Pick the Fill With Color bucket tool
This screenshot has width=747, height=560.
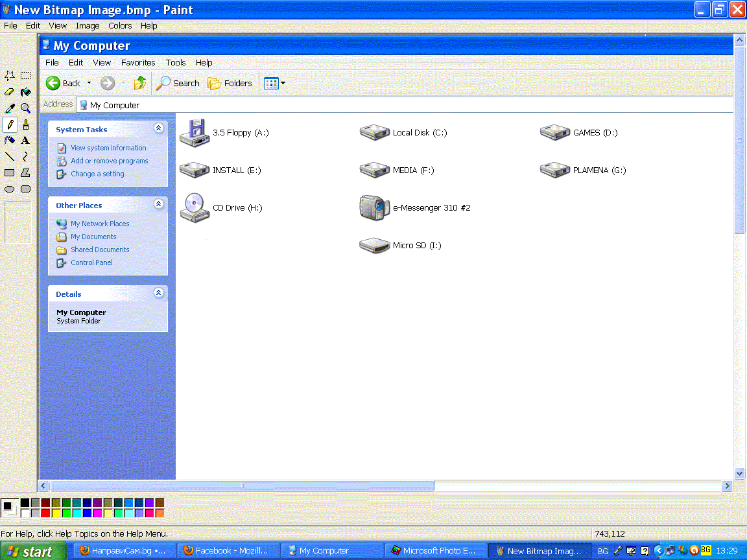coord(25,92)
